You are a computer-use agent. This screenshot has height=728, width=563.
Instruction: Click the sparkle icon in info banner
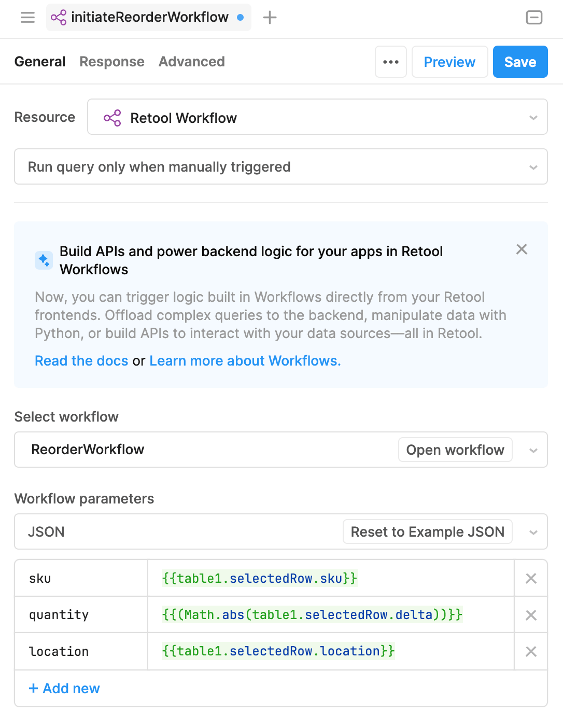click(x=44, y=260)
